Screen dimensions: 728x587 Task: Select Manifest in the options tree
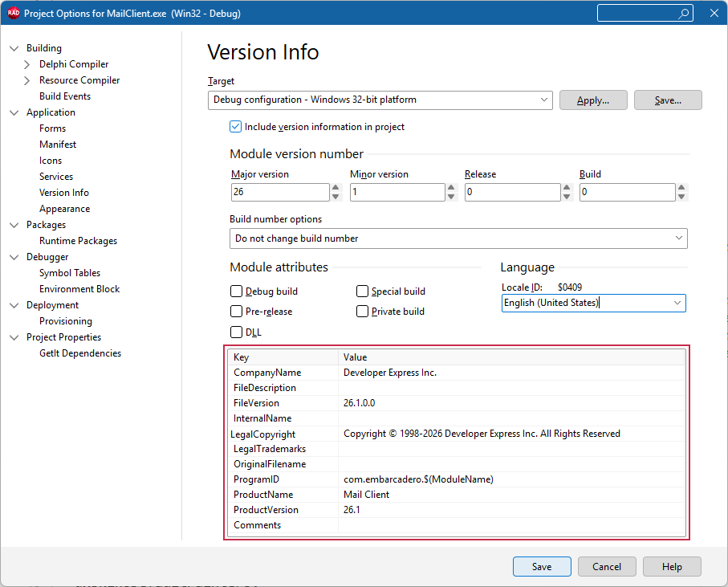[58, 145]
